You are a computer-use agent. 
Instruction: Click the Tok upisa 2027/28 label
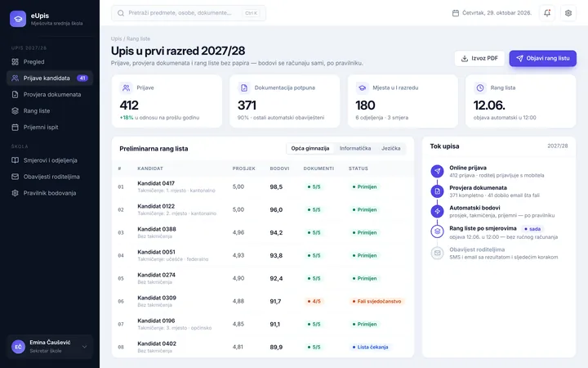click(557, 146)
